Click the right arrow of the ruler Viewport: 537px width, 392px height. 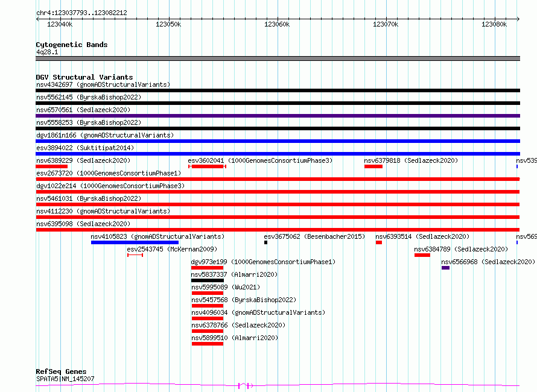click(x=518, y=19)
